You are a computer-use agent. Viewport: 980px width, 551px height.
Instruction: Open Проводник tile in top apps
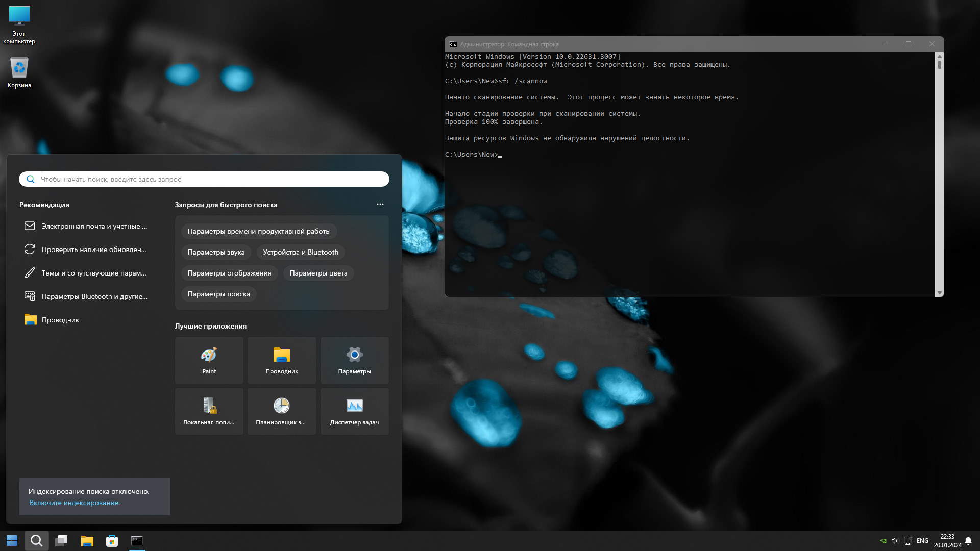coord(281,360)
